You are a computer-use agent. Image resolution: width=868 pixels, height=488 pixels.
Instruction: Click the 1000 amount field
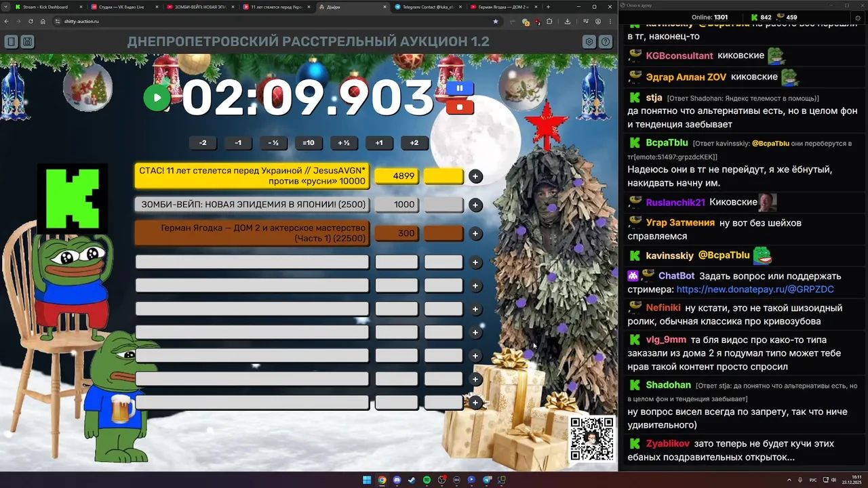click(397, 205)
